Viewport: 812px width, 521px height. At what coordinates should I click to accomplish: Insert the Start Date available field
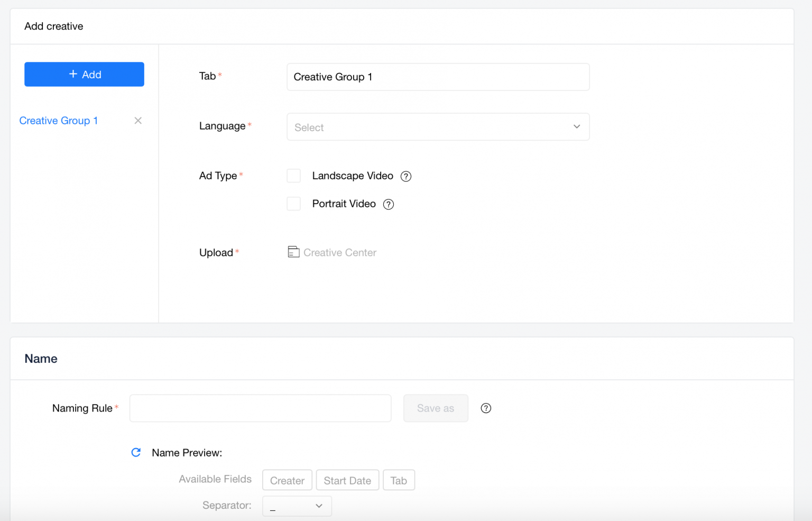coord(347,480)
